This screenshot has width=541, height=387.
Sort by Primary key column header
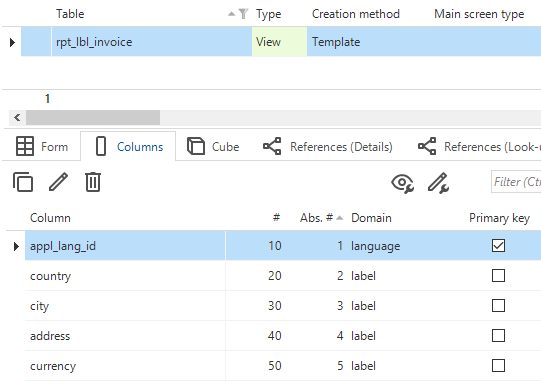499,218
